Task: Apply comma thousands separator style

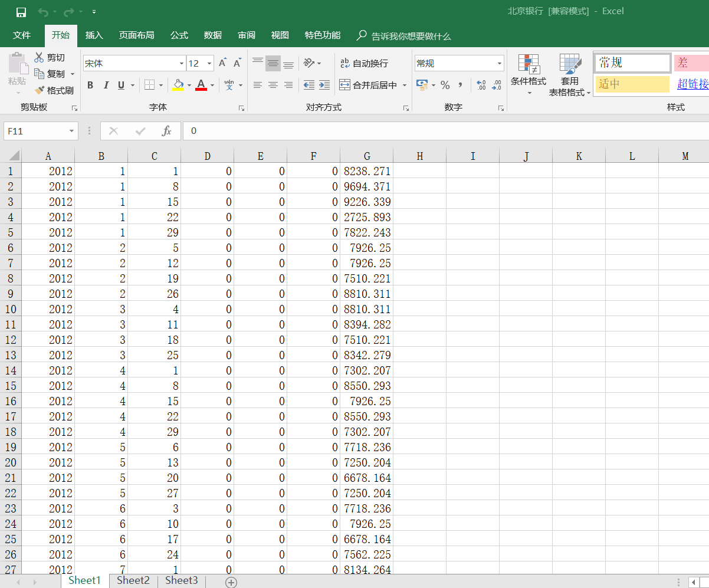Action: point(459,85)
